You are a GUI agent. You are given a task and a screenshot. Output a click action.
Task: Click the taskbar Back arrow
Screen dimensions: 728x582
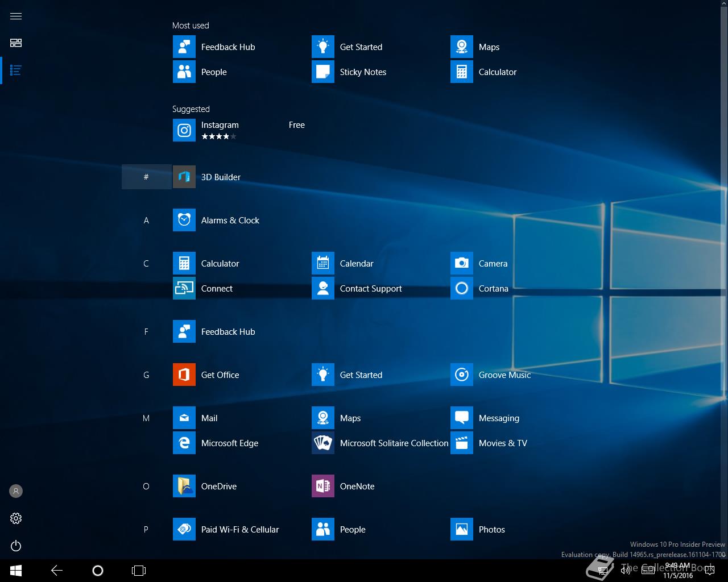point(57,571)
